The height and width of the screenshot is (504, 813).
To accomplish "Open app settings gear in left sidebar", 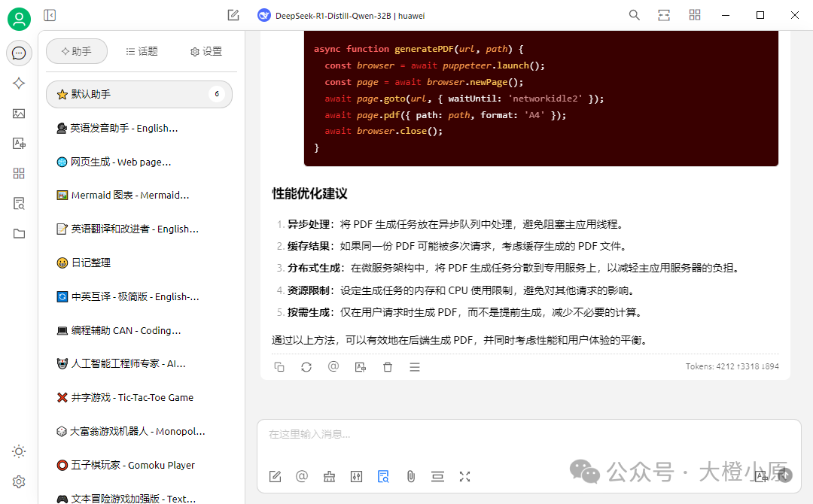I will (x=19, y=481).
